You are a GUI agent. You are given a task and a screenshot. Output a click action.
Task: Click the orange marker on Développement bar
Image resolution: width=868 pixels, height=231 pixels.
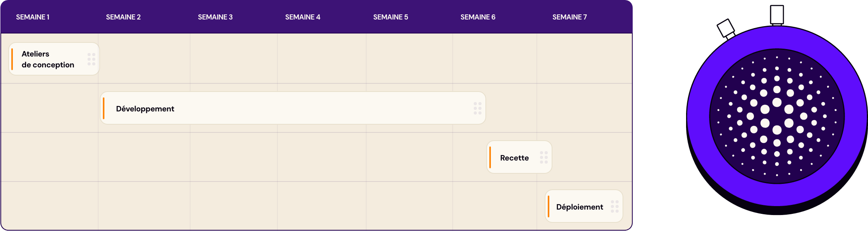(x=104, y=108)
